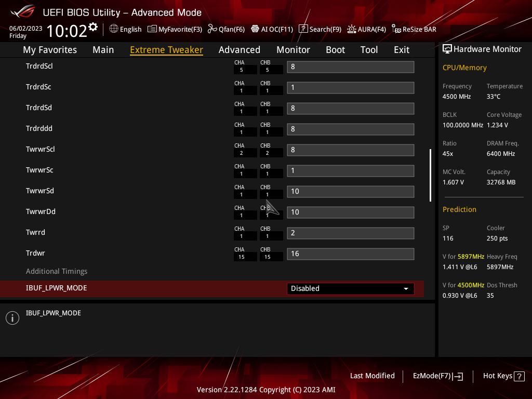Click the Hardware Monitor display icon
This screenshot has width=532, height=399.
[447, 49]
